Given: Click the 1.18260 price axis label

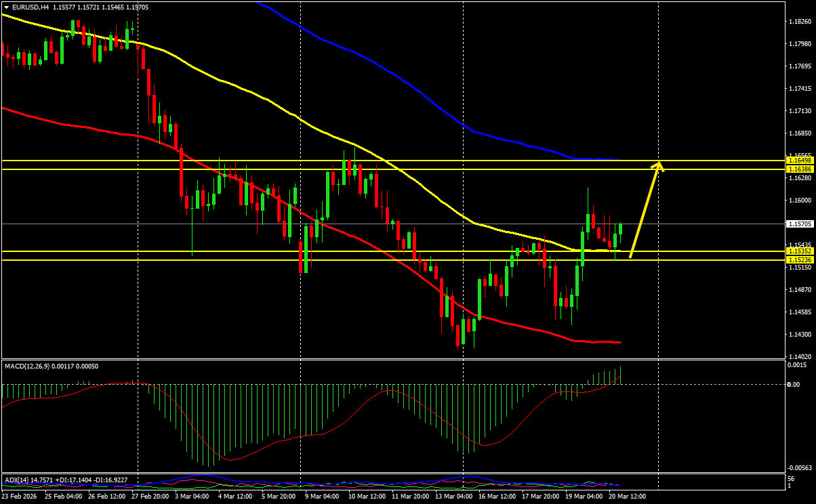Looking at the screenshot, I should click(800, 22).
